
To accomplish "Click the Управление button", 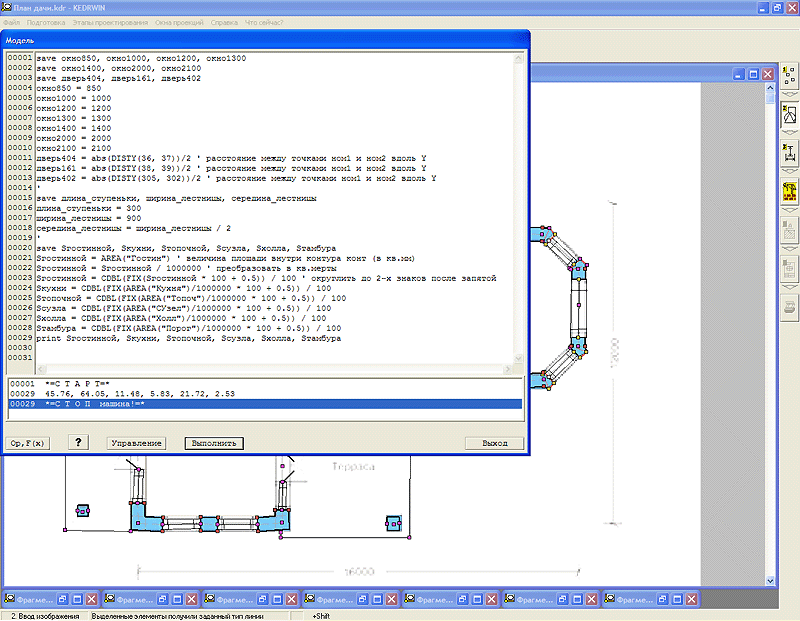I will tap(136, 443).
